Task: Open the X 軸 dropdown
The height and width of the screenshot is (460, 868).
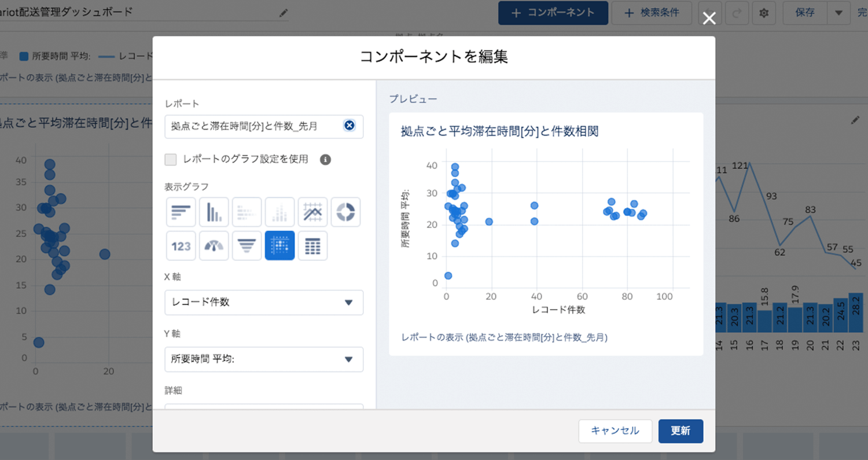Action: click(264, 302)
